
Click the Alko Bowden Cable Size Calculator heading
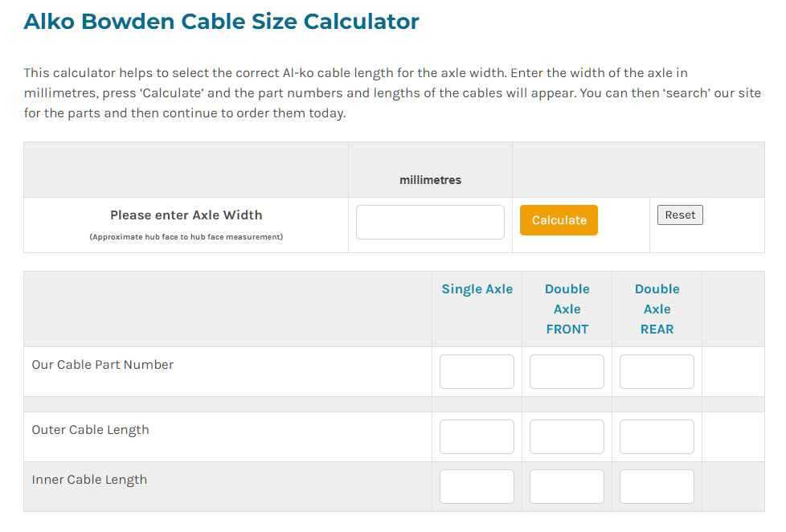click(220, 21)
